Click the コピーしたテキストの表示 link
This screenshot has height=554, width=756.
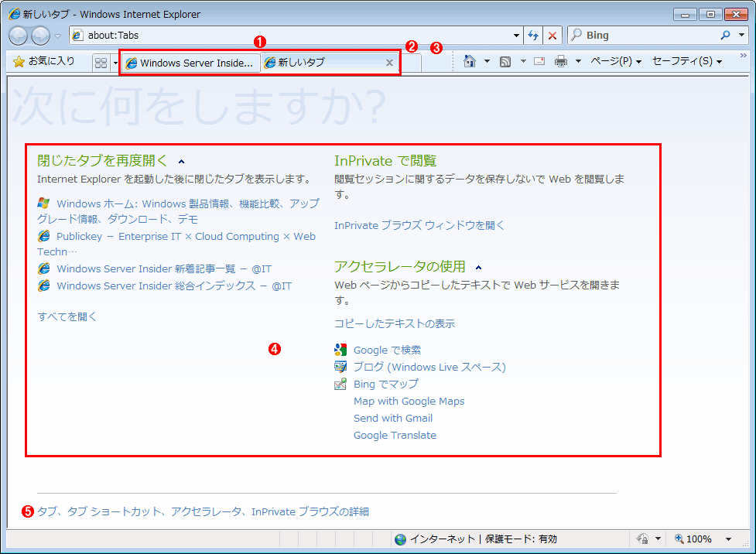click(395, 323)
